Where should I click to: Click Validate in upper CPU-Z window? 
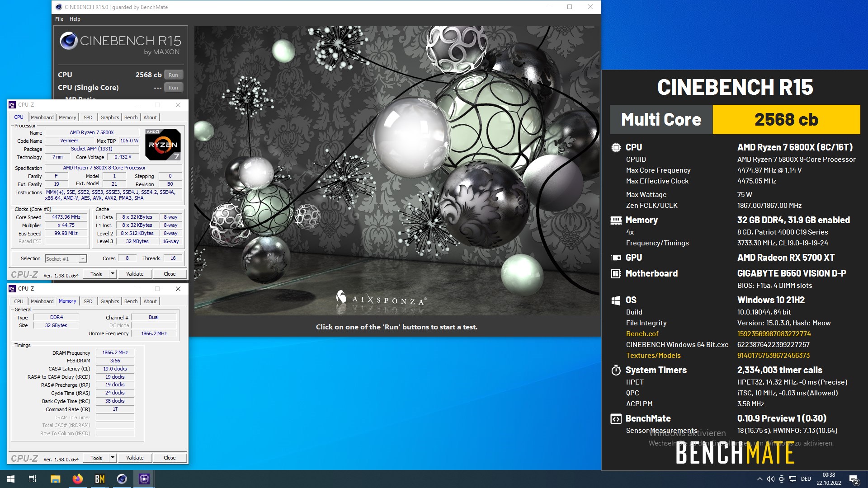(x=135, y=274)
